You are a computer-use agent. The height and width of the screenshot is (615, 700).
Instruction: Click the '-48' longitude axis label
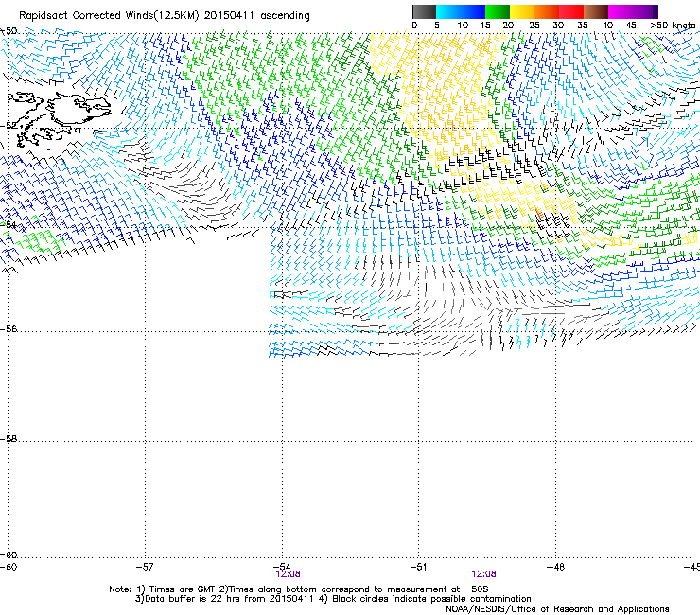(x=555, y=567)
